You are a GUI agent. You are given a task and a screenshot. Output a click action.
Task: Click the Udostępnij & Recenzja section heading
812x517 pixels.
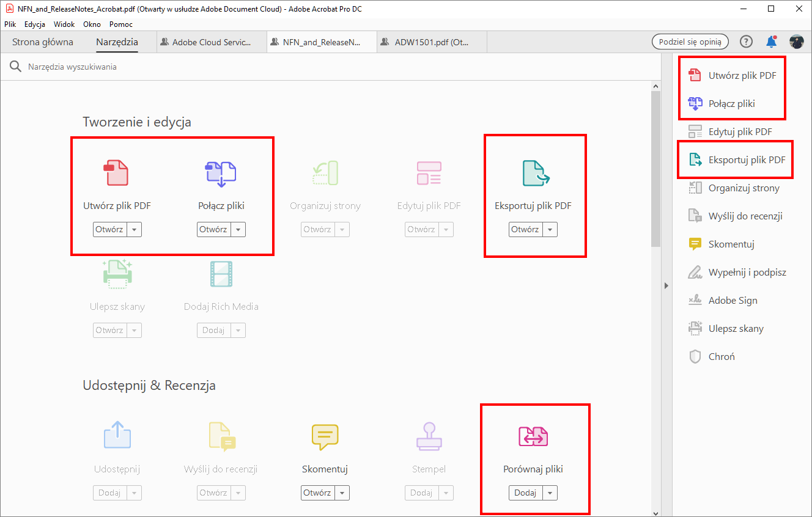[149, 386]
